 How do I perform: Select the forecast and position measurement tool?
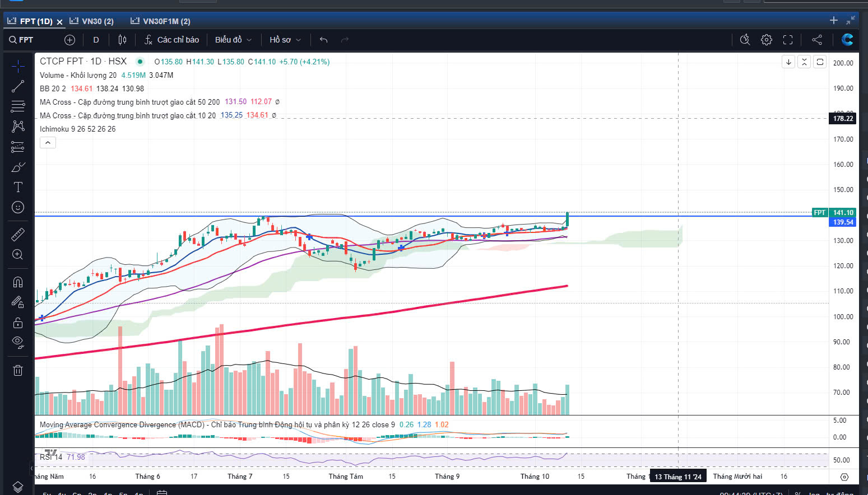tap(18, 147)
